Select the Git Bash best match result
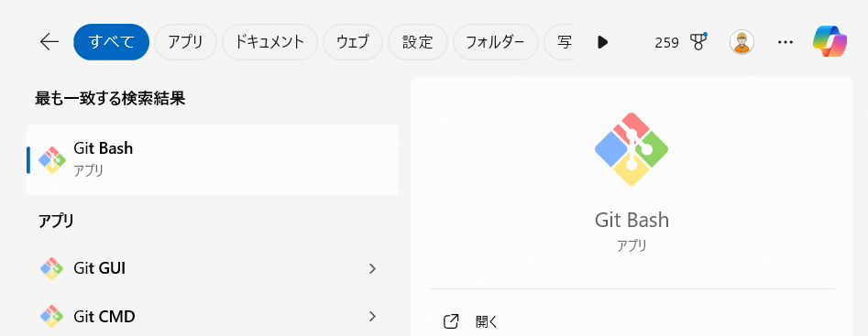Screen dimensions: 868x336 click(213, 159)
